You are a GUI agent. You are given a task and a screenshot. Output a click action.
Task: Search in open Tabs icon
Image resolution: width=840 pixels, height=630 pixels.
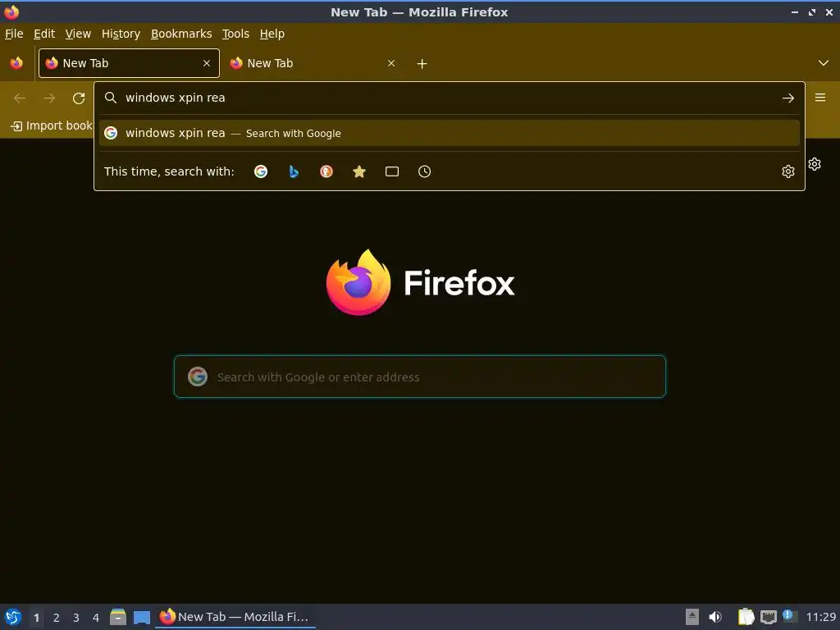pyautogui.click(x=392, y=171)
